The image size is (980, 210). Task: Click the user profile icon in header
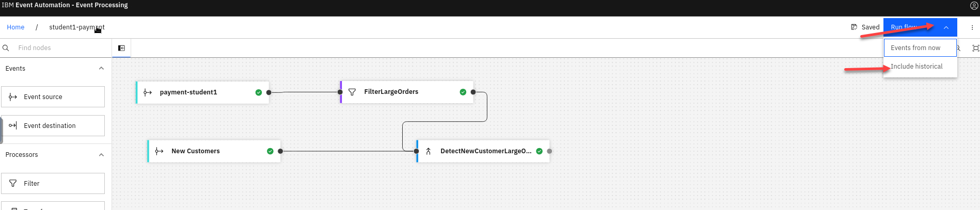(974, 6)
